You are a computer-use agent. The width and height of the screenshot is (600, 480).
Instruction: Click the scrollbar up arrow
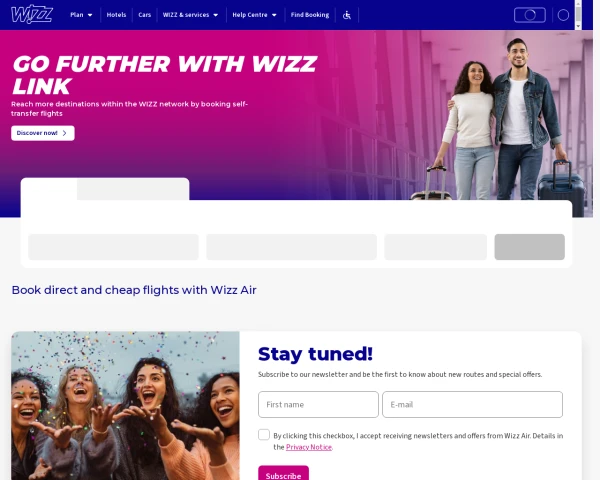pyautogui.click(x=578, y=3)
